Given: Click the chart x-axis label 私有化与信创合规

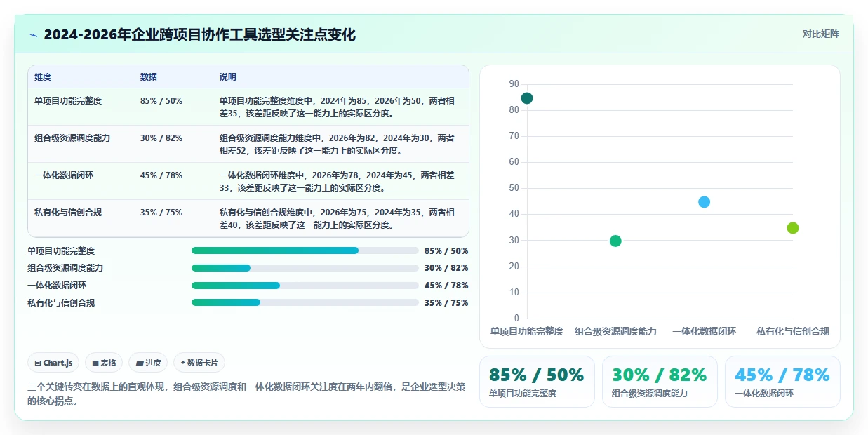Looking at the screenshot, I should click(793, 332).
